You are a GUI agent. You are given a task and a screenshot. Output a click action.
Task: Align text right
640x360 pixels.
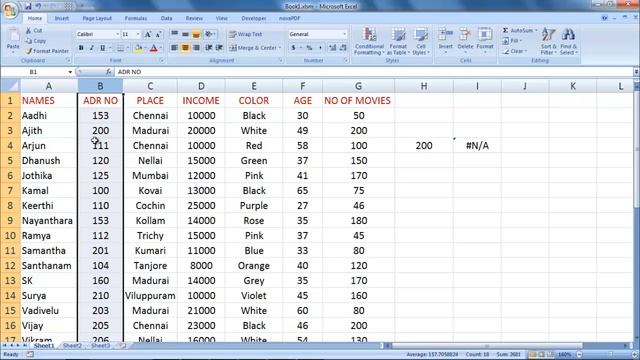(196, 48)
